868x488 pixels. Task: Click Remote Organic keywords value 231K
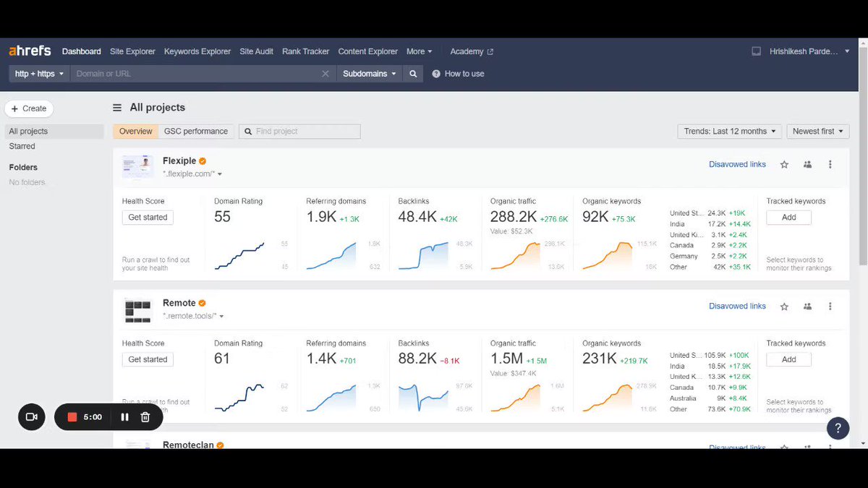click(x=600, y=359)
